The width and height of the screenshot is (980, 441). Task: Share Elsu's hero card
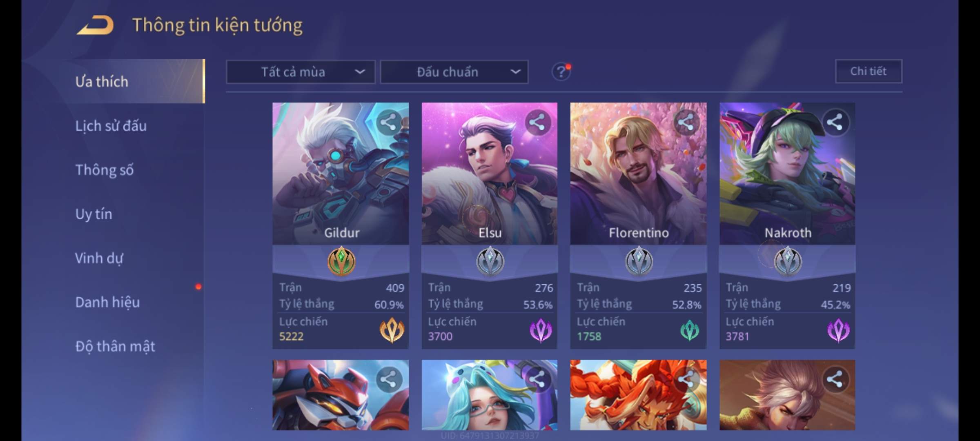tap(537, 122)
